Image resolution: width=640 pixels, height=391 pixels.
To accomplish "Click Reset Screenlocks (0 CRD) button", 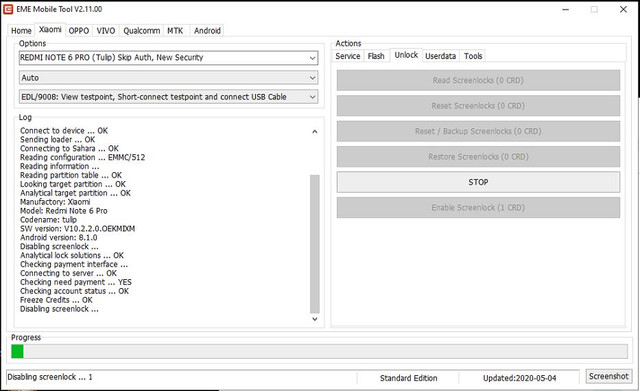I will (x=478, y=106).
